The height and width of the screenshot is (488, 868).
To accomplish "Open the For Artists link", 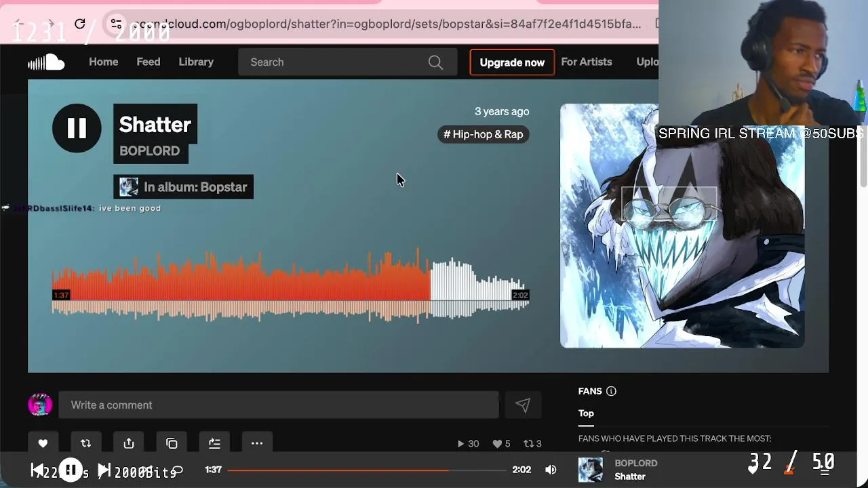I will point(587,62).
